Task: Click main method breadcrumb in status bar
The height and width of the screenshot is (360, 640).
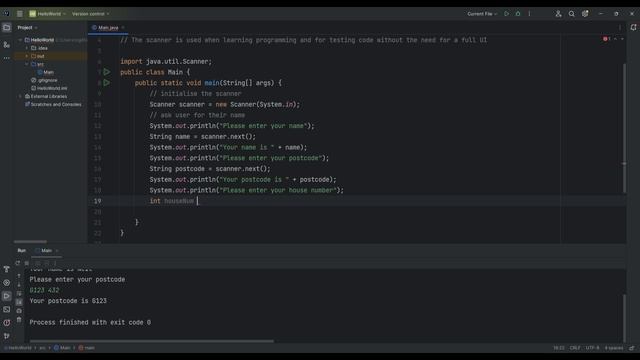Action: [87, 348]
